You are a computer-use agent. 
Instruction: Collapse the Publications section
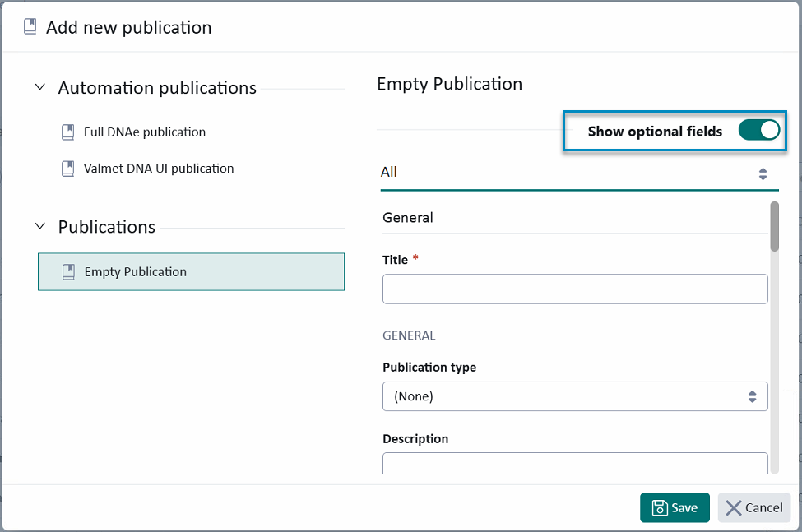coord(39,227)
